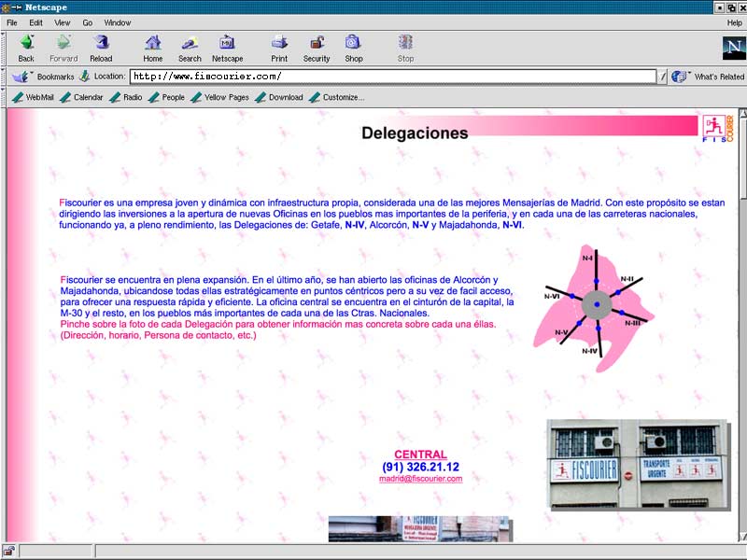
Task: Open the location history dropdown arrow
Action: pos(662,77)
